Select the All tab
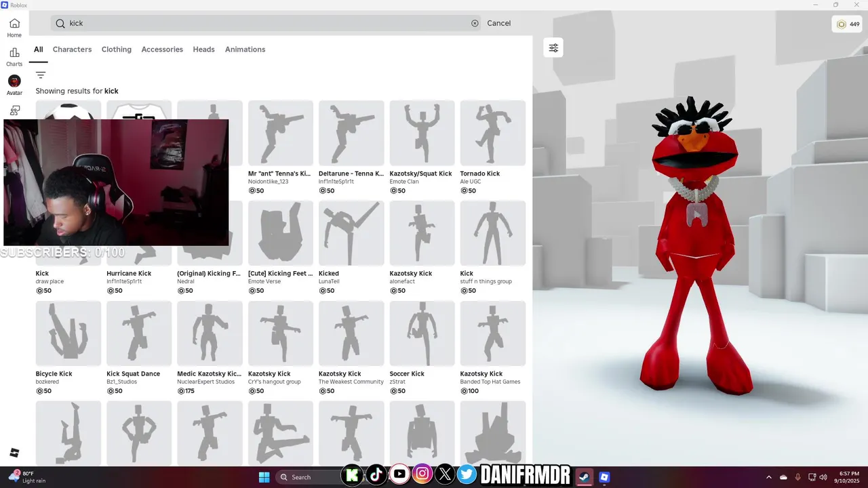868x488 pixels. (39, 49)
